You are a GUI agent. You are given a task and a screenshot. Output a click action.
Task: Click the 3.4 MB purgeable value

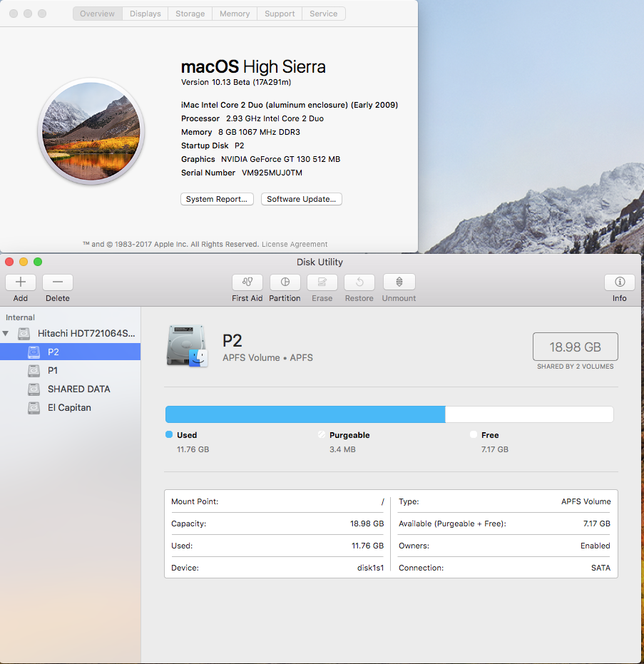tap(342, 449)
